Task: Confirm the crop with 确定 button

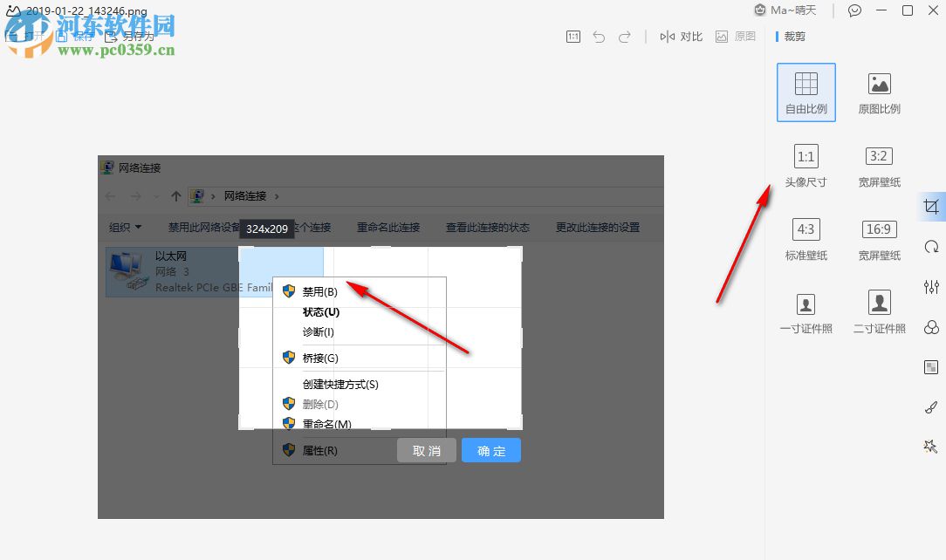Action: click(490, 450)
